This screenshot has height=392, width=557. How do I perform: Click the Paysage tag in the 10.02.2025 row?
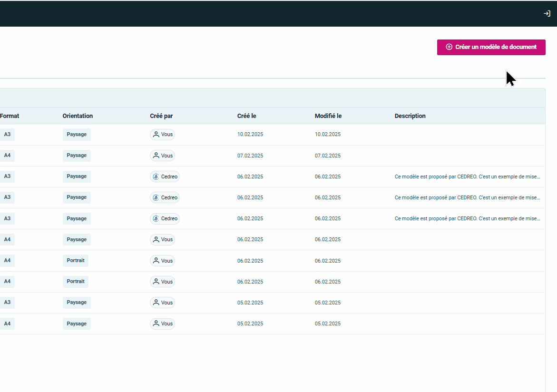[x=77, y=134]
